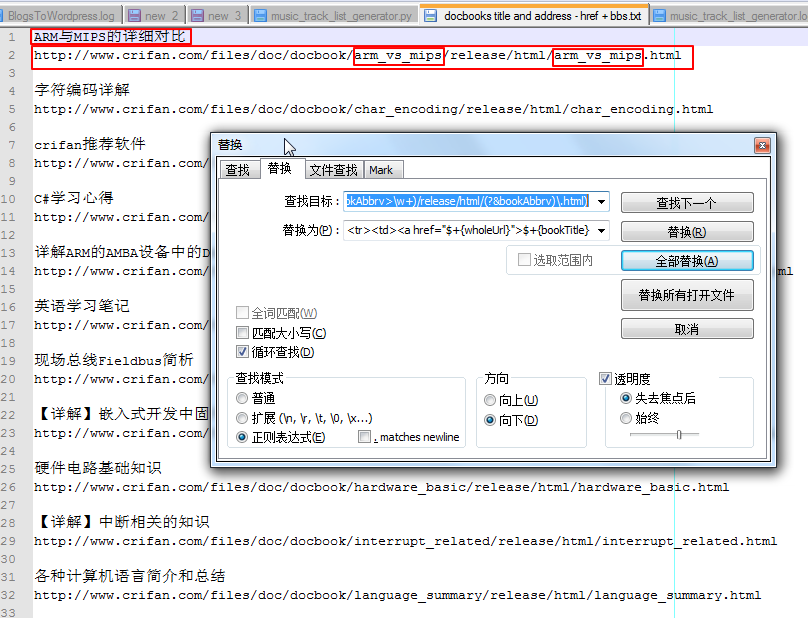Switch to the 文件查找 tab
This screenshot has width=808, height=618.
[332, 170]
